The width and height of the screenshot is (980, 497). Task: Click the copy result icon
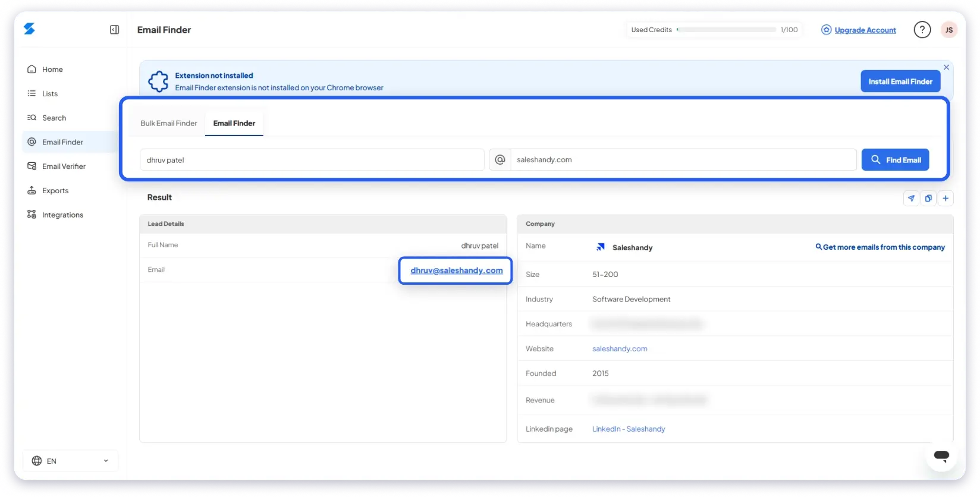(928, 199)
